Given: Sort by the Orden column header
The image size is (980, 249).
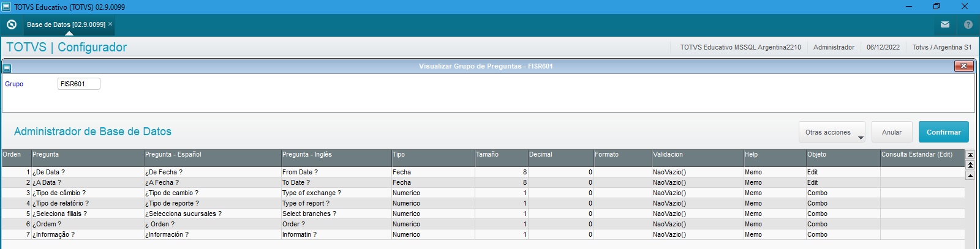Looking at the screenshot, I should coord(16,158).
